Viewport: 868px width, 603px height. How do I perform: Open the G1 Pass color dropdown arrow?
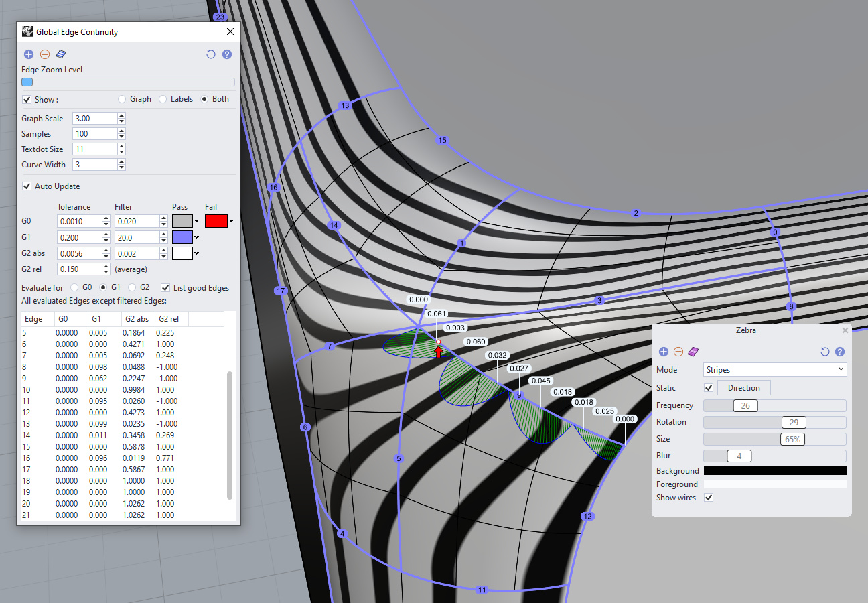tap(197, 237)
